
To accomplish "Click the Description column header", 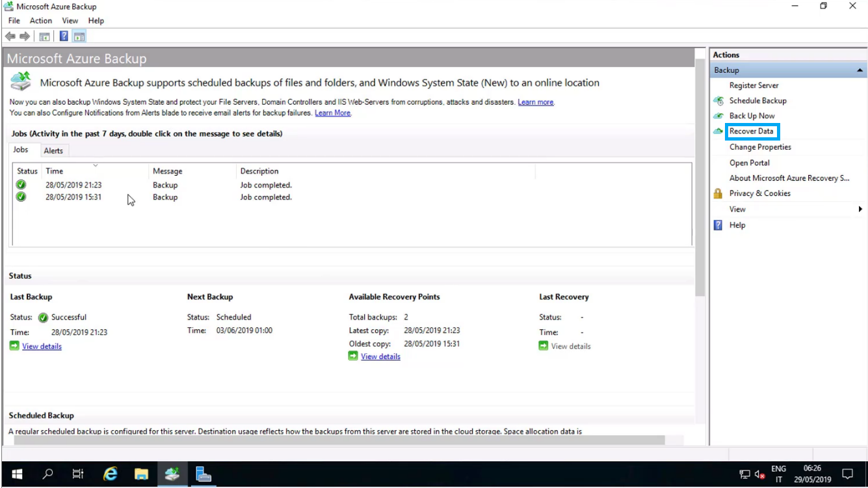I will click(386, 171).
